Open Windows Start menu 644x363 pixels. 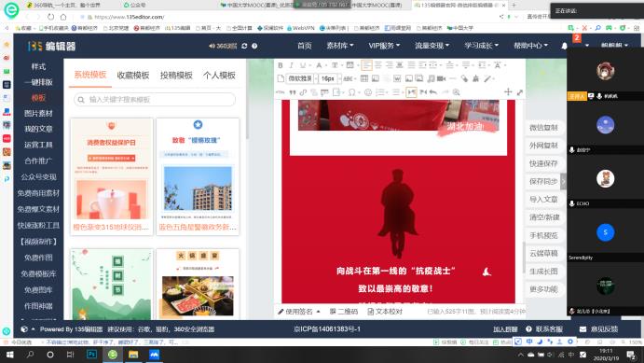coord(10,355)
